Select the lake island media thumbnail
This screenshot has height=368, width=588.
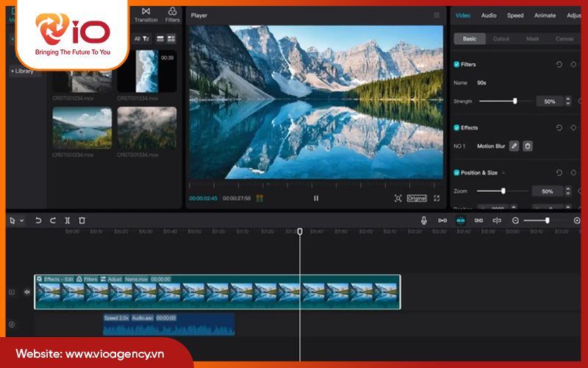click(x=82, y=128)
